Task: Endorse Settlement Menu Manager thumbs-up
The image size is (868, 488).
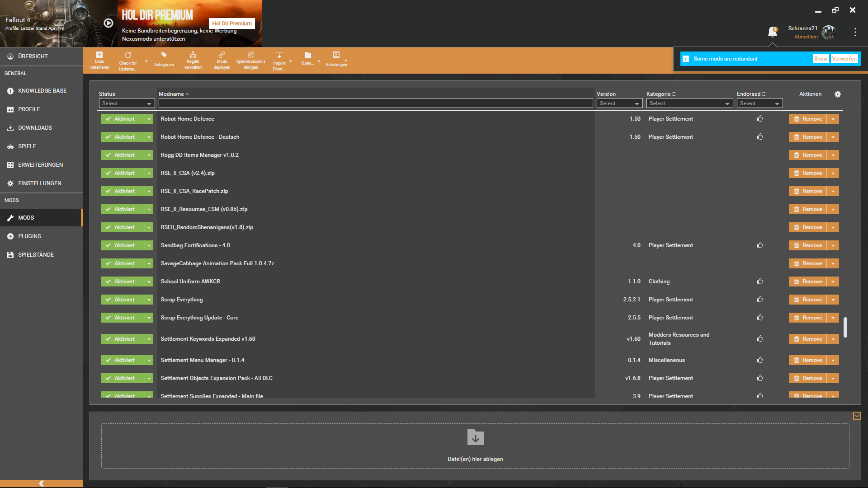Action: [760, 360]
